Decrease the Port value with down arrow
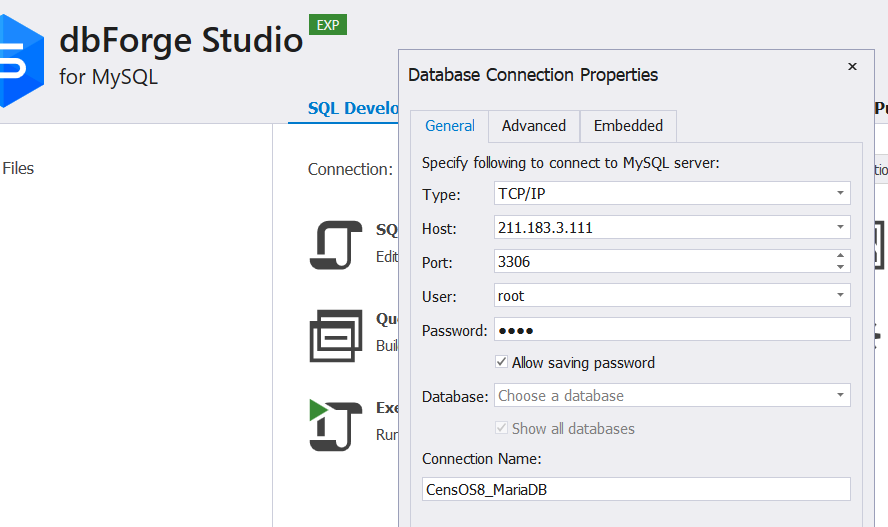The image size is (888, 527). pos(840,267)
